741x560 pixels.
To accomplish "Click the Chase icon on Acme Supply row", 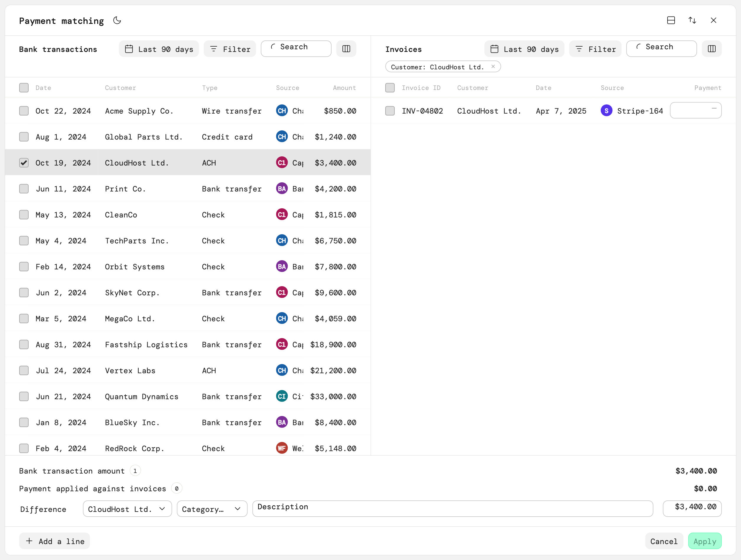I will point(282,111).
